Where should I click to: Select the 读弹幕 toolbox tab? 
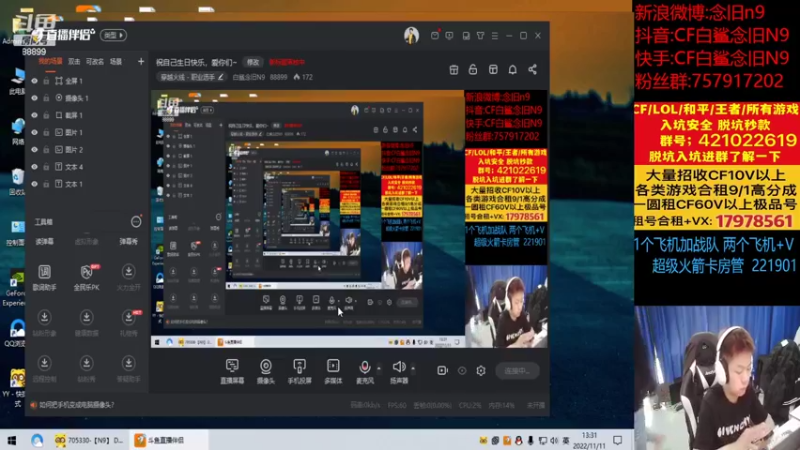coord(44,241)
